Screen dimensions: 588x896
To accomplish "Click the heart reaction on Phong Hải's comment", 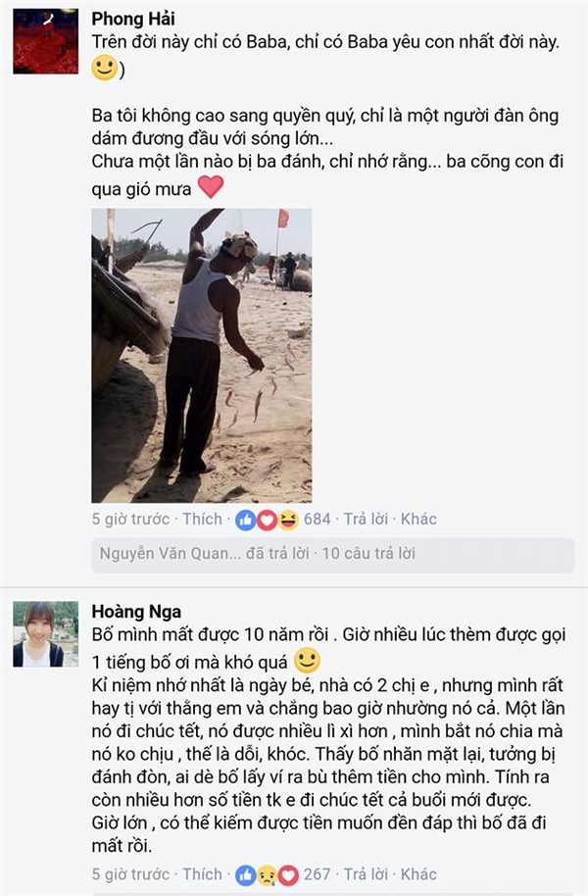I will (x=267, y=520).
